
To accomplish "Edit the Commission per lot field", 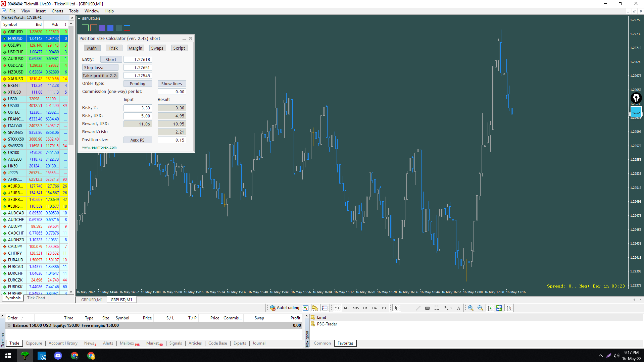I will point(172,92).
